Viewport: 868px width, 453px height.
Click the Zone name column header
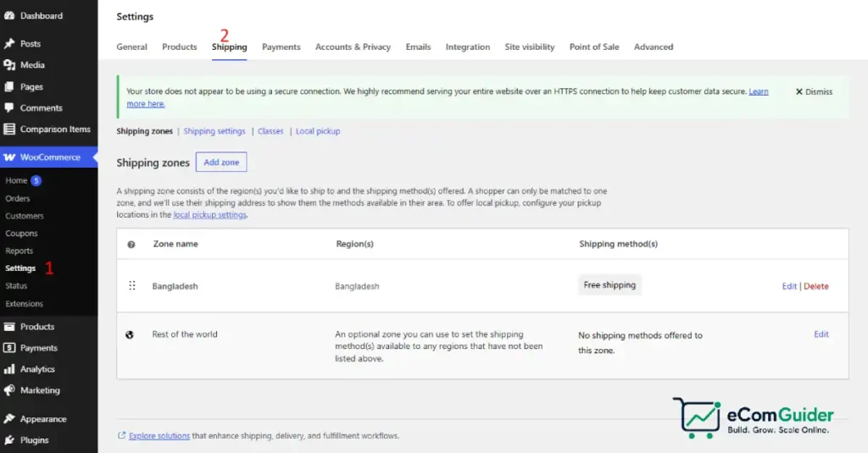pyautogui.click(x=175, y=244)
